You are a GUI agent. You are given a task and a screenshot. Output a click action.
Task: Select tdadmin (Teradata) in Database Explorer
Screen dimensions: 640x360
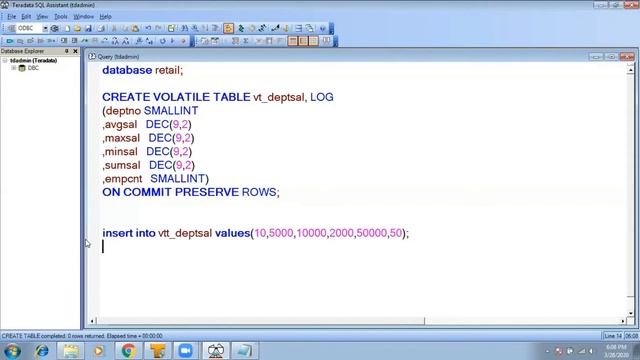33,60
